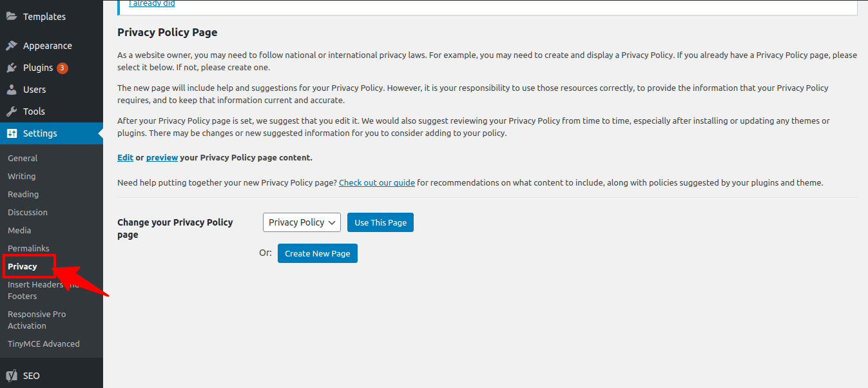Open the Privacy Policy page selector
868x388 pixels.
302,222
